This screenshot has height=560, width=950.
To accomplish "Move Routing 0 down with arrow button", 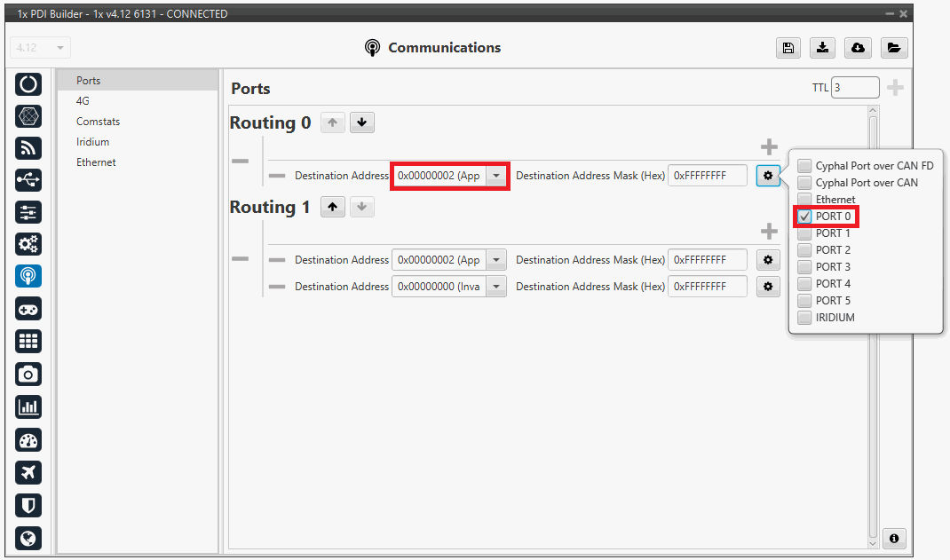I will [361, 123].
